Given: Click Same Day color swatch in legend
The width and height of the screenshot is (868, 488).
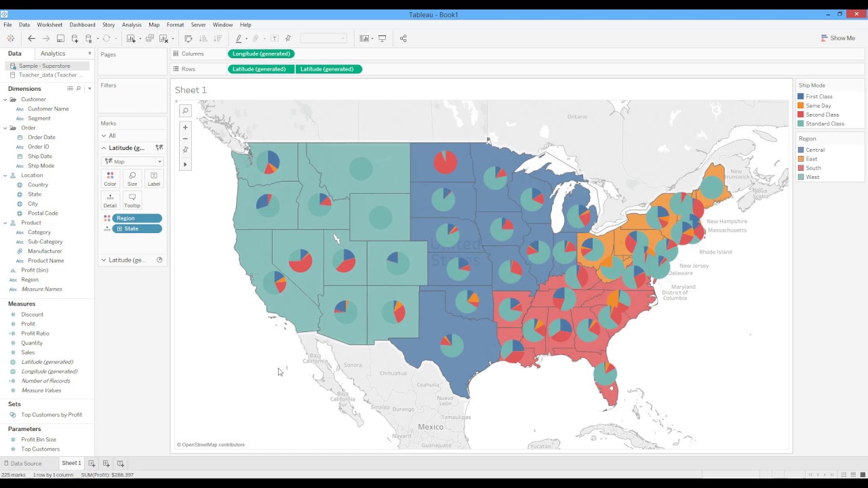Looking at the screenshot, I should click(x=801, y=106).
